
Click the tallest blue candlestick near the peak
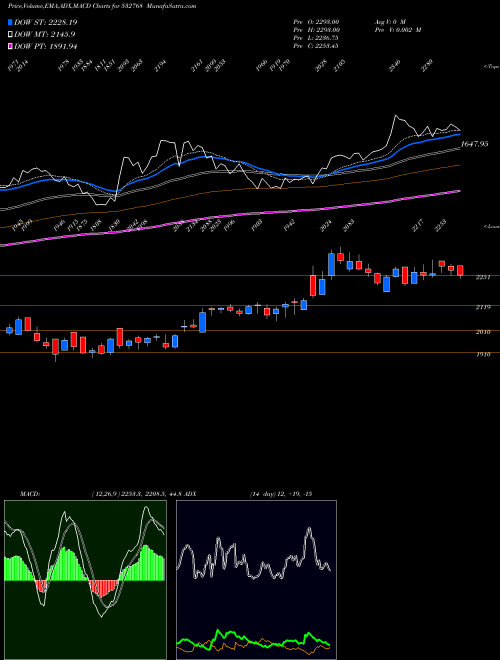tap(332, 264)
